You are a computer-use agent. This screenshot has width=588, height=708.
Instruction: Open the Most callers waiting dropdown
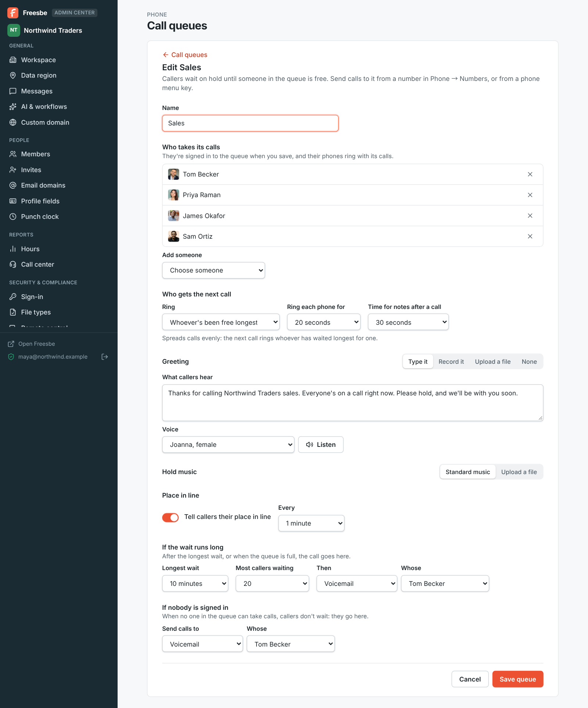point(272,584)
